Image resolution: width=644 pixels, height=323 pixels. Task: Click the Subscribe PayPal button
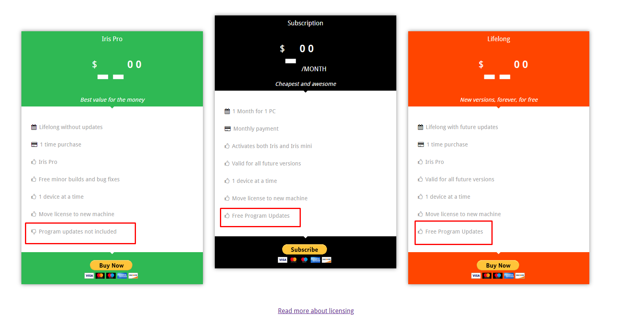304,249
